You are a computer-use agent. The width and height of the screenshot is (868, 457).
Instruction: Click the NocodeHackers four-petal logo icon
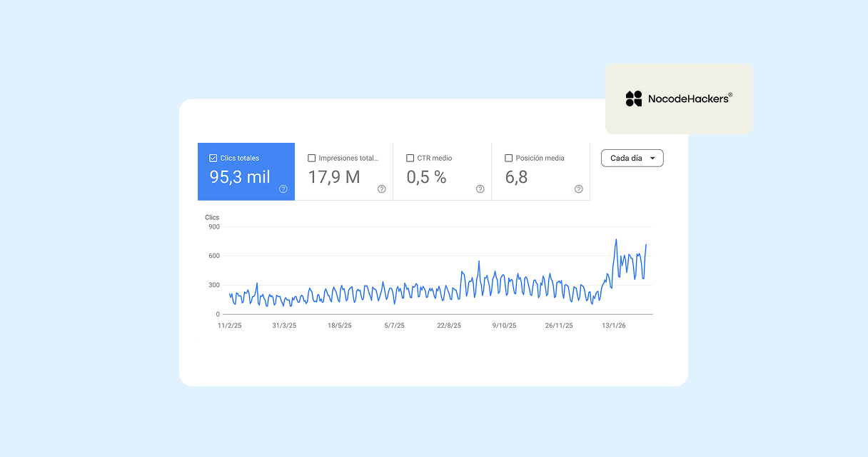click(634, 99)
